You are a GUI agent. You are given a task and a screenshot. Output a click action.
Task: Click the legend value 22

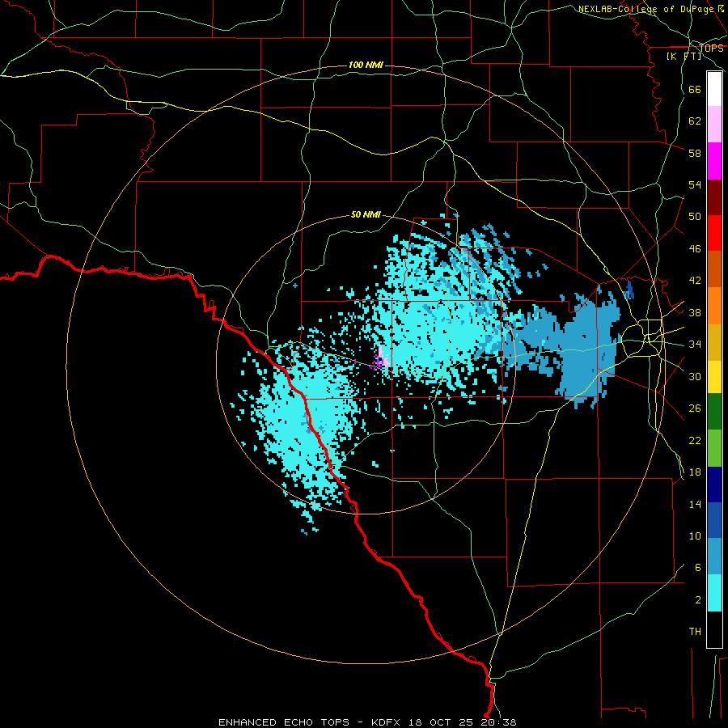point(695,440)
